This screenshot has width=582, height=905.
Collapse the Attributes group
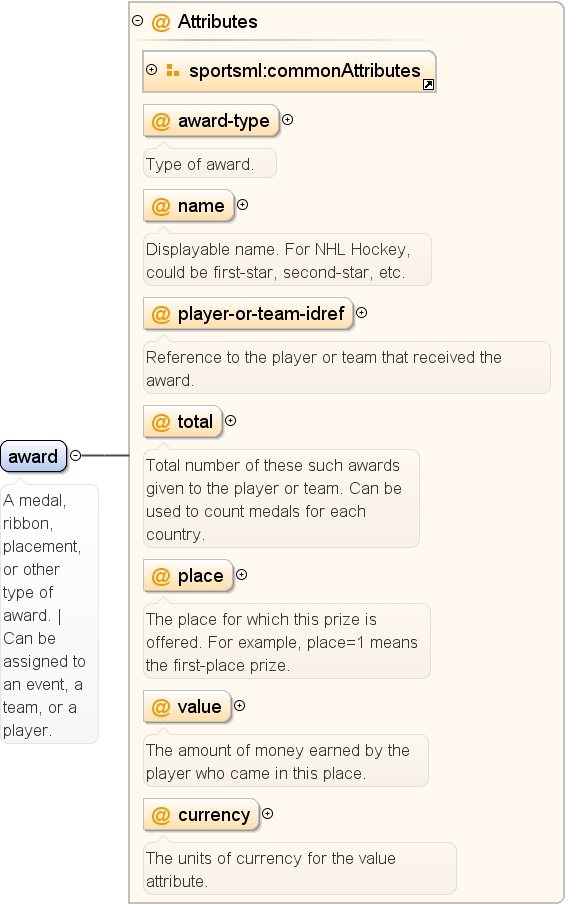click(x=137, y=21)
